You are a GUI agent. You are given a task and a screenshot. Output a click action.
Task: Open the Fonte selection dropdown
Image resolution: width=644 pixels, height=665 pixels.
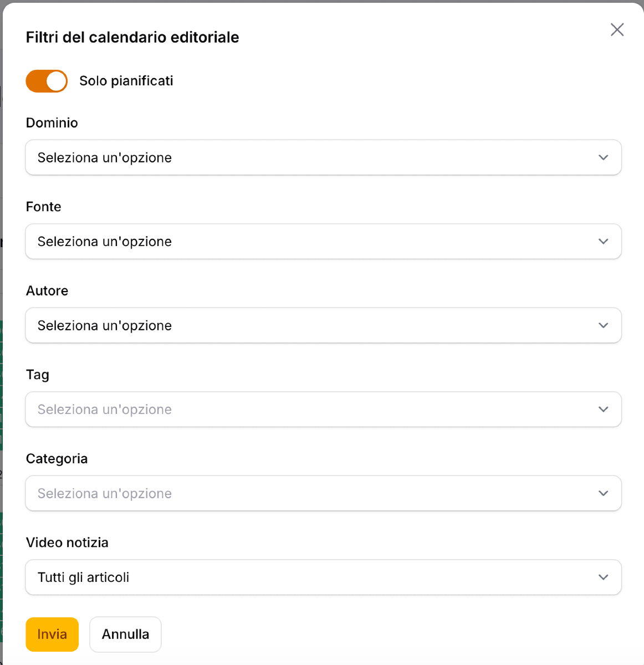(x=323, y=241)
